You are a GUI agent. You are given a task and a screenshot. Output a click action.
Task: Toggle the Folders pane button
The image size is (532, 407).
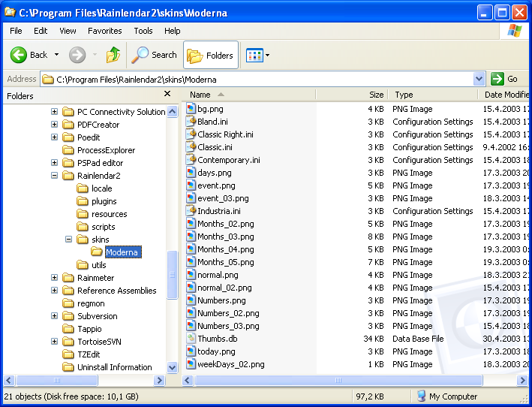click(x=211, y=55)
